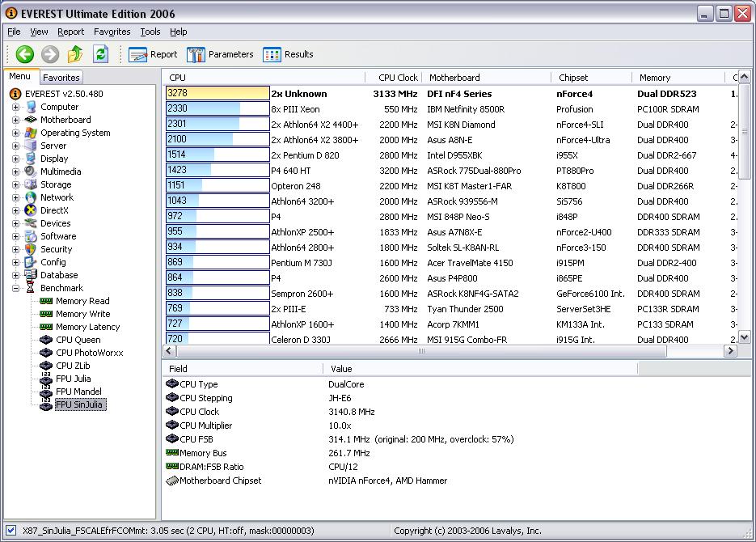Click the 2330 score bar for PIII Xeon

click(218, 108)
